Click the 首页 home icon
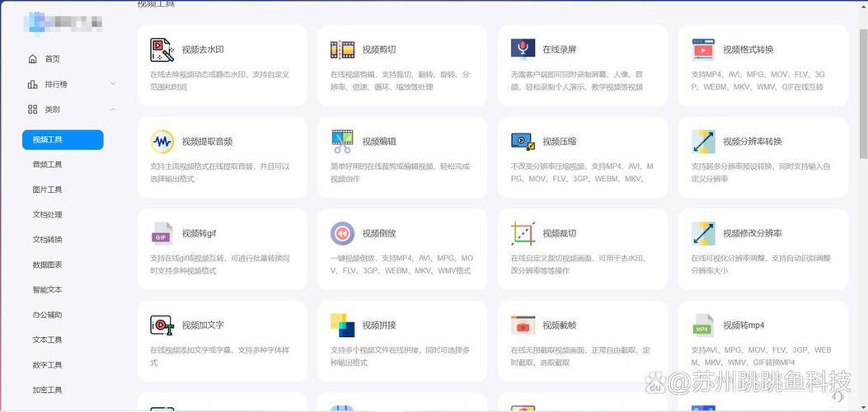Viewport: 868px width, 412px height. 33,59
